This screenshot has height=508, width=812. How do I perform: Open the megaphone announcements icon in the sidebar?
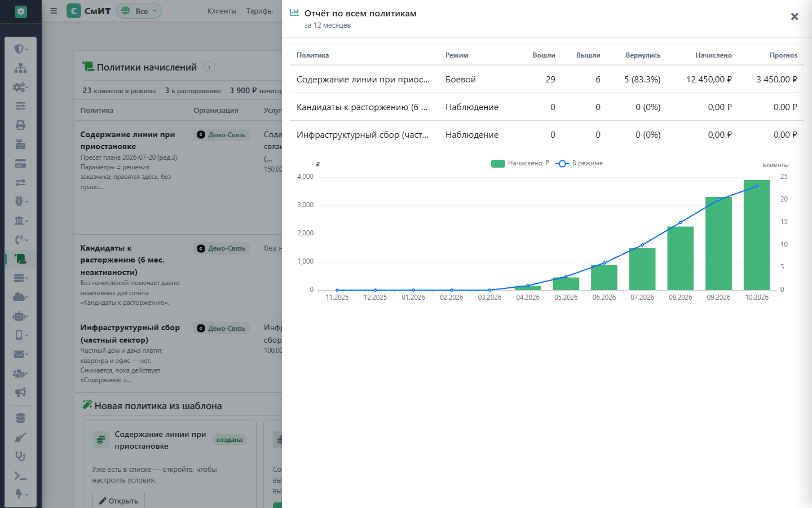(21, 392)
